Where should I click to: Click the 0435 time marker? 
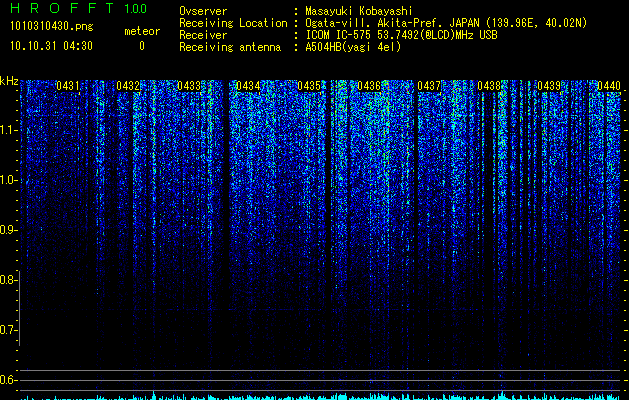pyautogui.click(x=309, y=86)
